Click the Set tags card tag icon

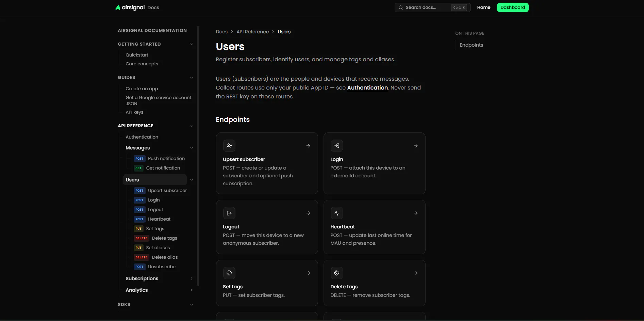pos(229,273)
